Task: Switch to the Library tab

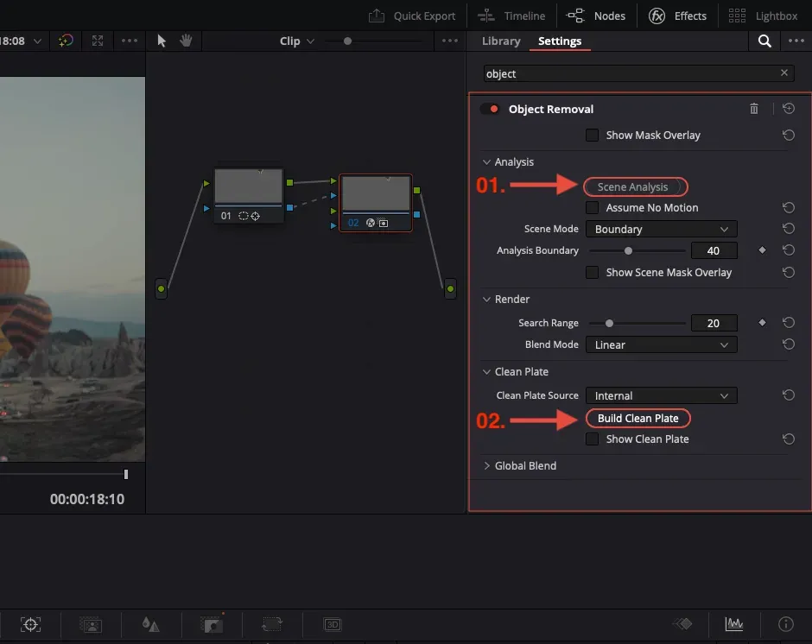Action: pyautogui.click(x=501, y=41)
